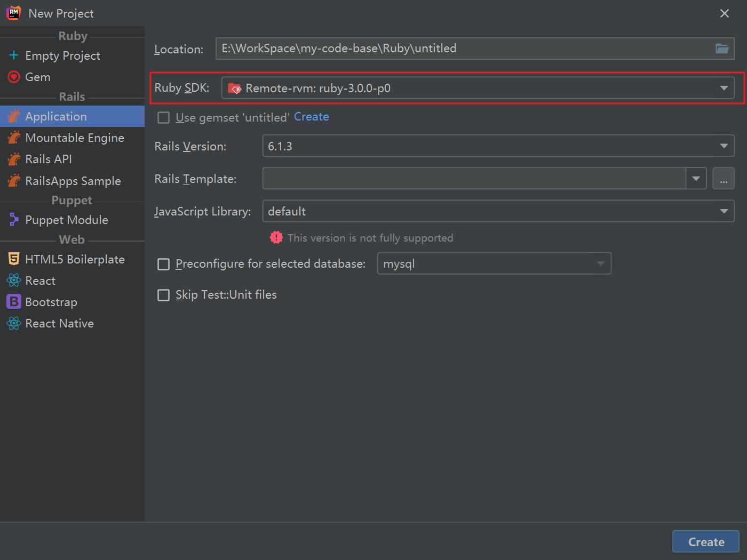Select Bootstrap project type

click(x=72, y=302)
